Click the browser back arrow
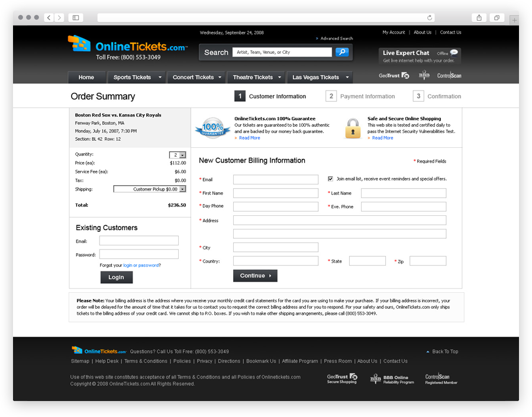Screen dimensions: 532x417 coord(49,18)
